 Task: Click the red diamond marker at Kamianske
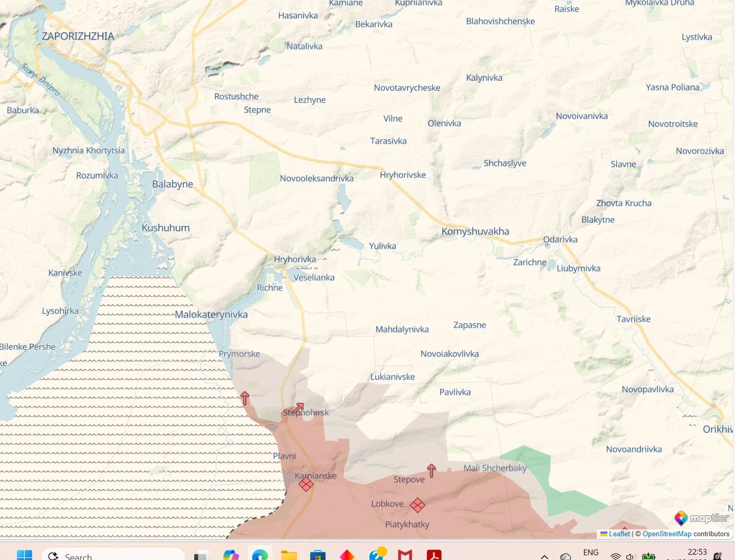coord(306,484)
